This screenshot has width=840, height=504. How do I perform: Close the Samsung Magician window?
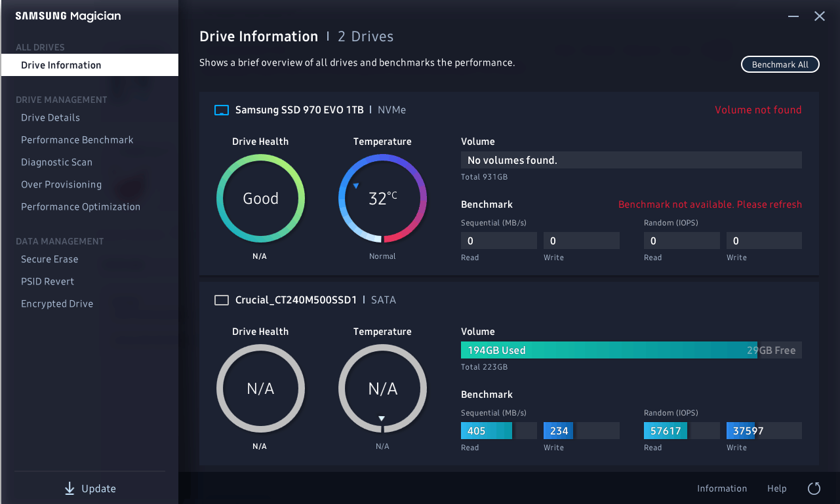pos(820,16)
